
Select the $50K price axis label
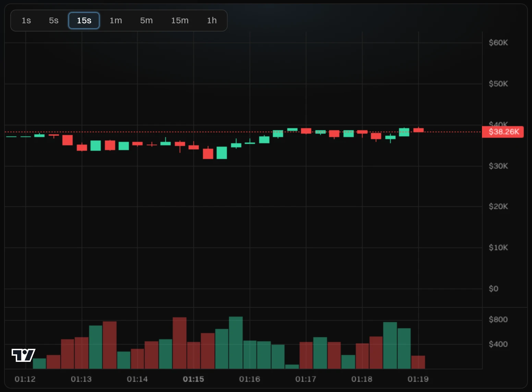click(498, 84)
